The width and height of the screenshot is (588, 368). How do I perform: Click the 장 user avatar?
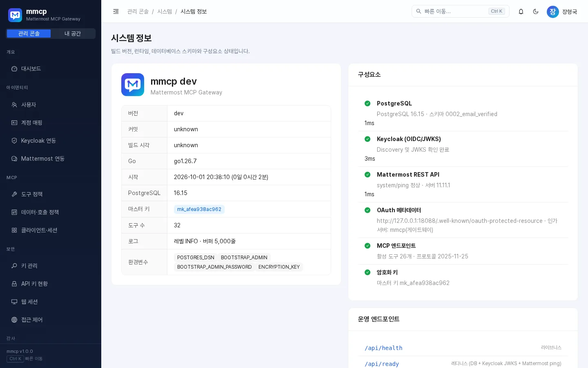tap(553, 11)
